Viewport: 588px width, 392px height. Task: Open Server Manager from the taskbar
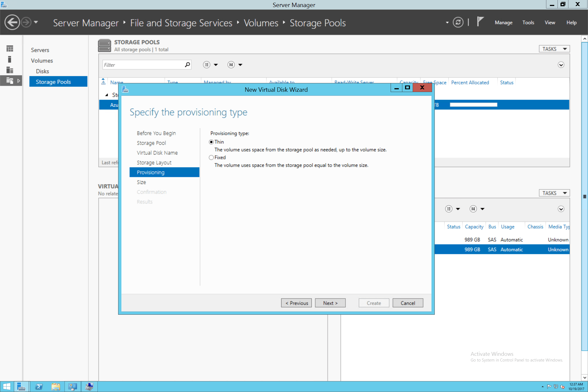[x=22, y=386]
